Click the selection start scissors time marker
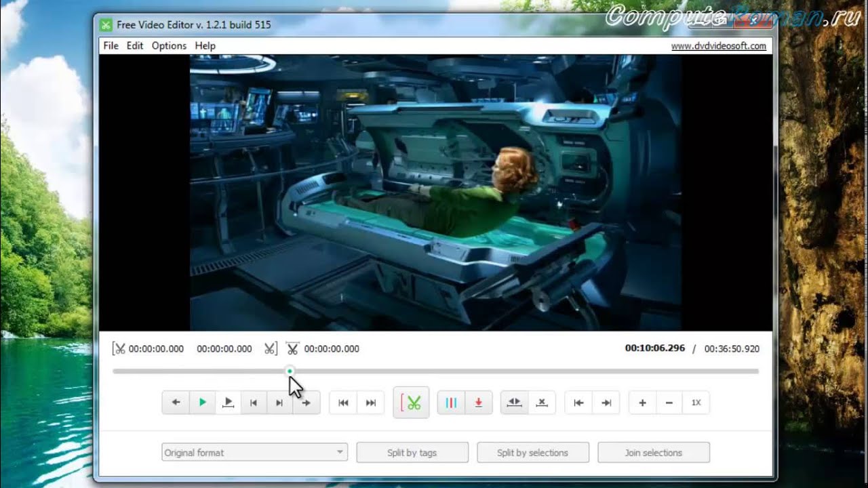This screenshot has width=868, height=488. click(x=119, y=348)
